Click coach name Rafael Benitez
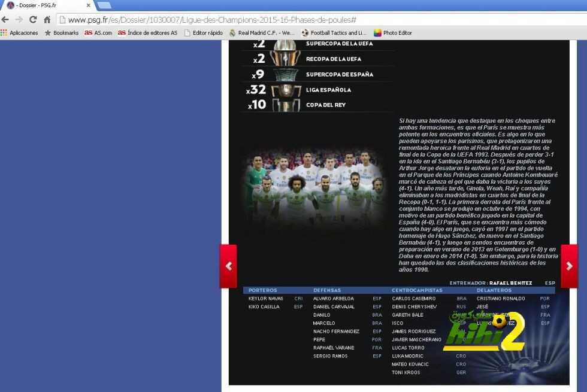This screenshot has height=392, width=587. [x=510, y=283]
